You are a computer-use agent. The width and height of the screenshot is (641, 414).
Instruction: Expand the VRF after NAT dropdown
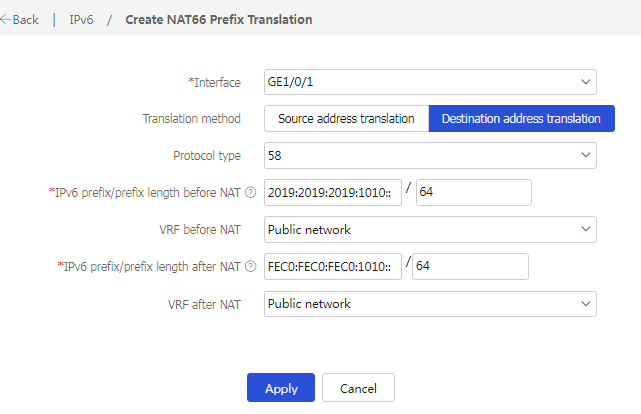[x=430, y=304]
